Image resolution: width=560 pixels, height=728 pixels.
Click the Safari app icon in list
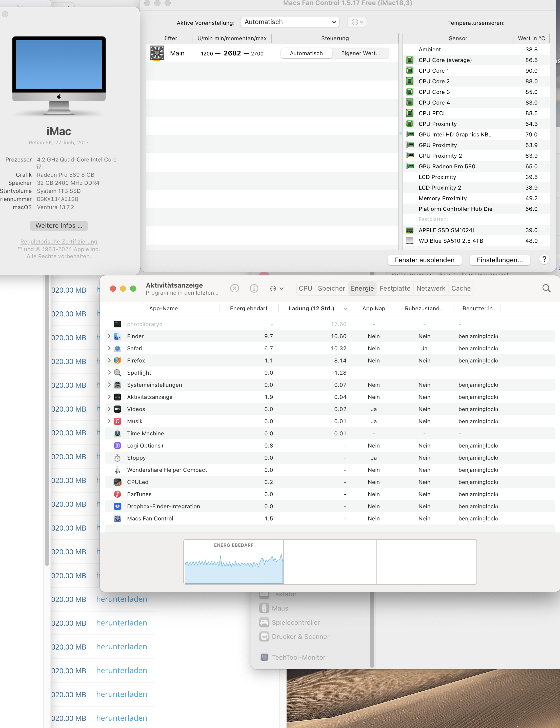117,348
